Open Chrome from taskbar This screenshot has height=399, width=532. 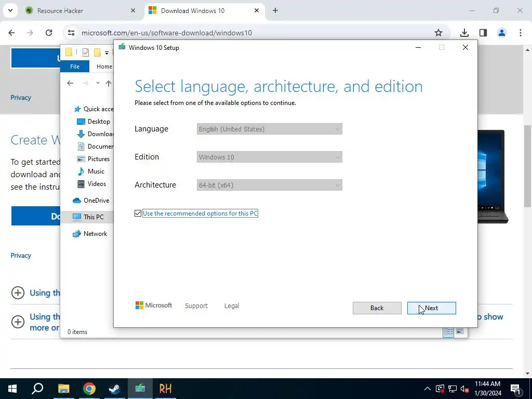tap(89, 389)
